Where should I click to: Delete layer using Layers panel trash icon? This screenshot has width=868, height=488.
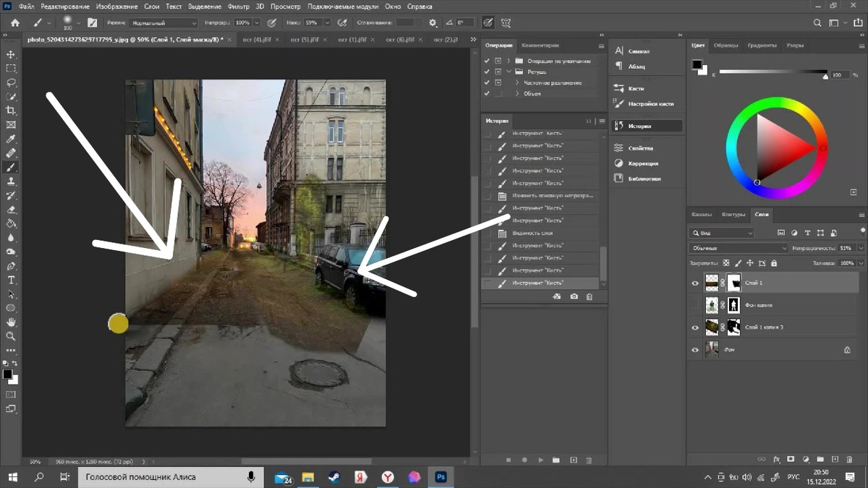tap(848, 459)
